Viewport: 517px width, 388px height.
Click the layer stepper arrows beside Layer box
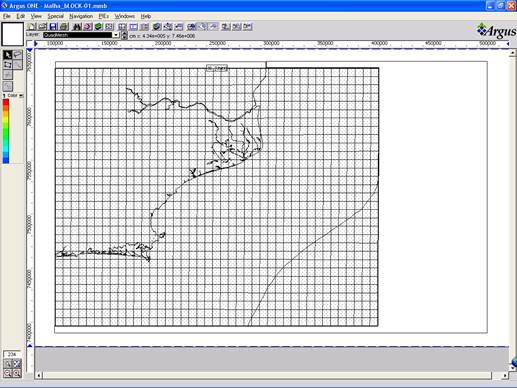click(124, 35)
